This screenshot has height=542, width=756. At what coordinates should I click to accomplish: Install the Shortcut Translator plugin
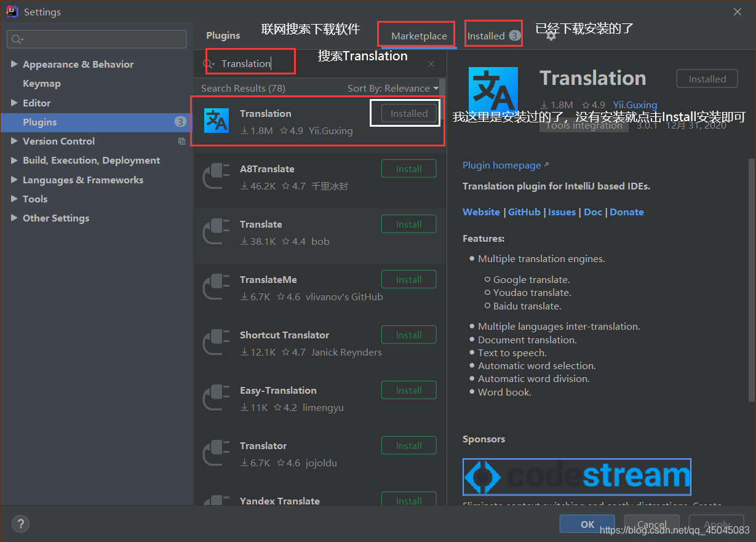coord(409,335)
